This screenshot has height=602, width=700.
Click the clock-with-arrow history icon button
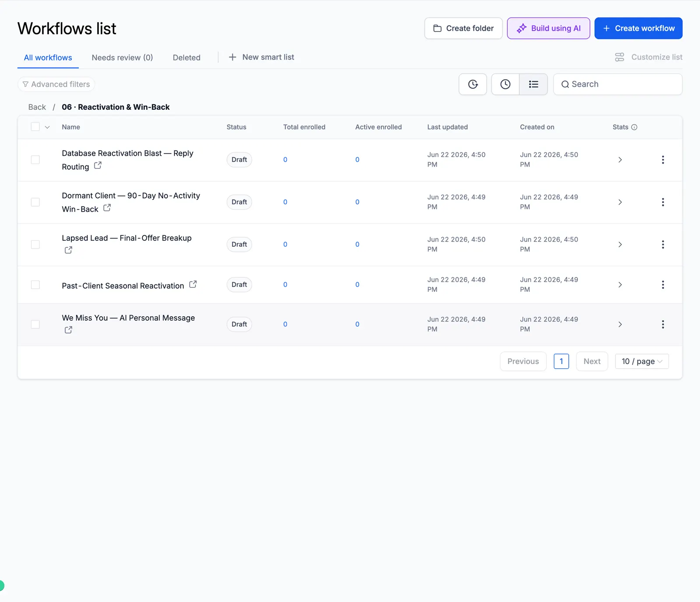click(x=473, y=84)
